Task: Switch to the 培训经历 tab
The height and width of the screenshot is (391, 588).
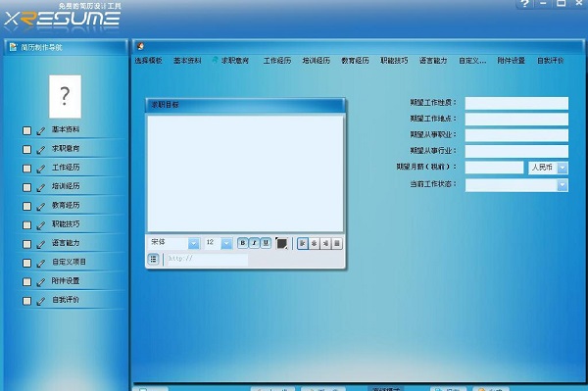Action: point(317,61)
